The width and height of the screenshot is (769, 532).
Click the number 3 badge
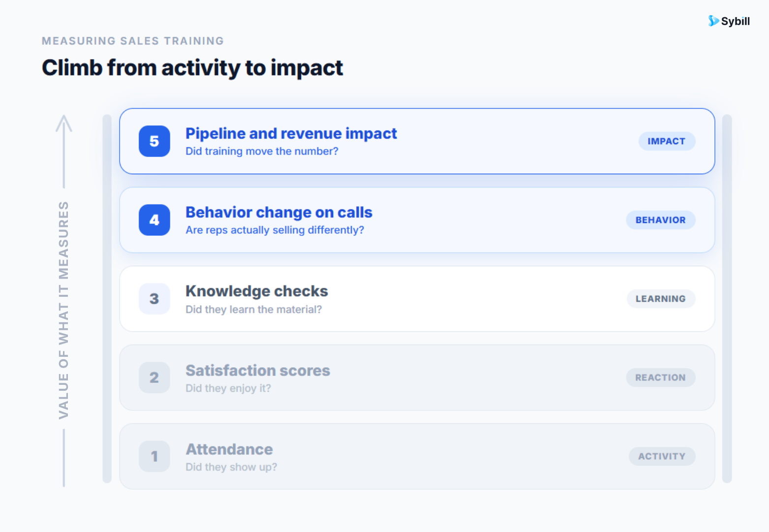(x=154, y=299)
